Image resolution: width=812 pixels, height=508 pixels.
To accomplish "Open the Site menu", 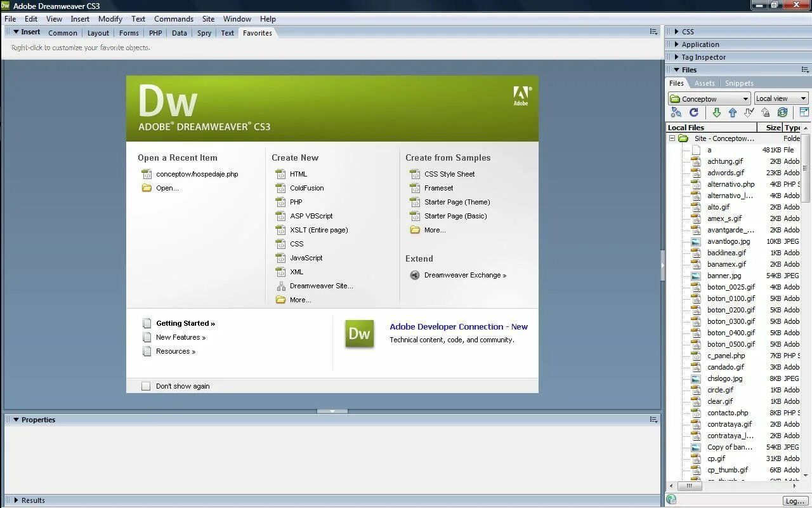I will pos(208,19).
